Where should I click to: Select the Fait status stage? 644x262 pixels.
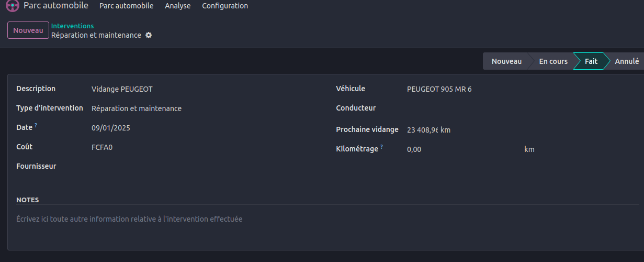coord(591,61)
